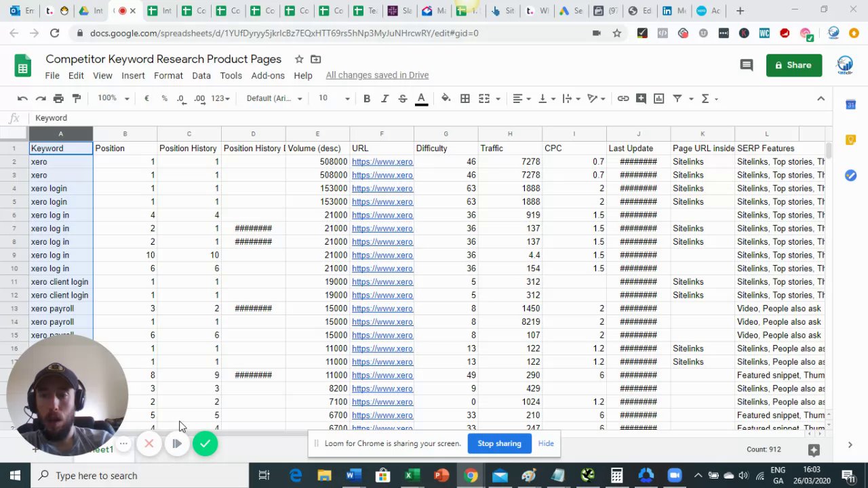868x488 pixels.
Task: Open the Default font dropdown
Action: pyautogui.click(x=274, y=98)
